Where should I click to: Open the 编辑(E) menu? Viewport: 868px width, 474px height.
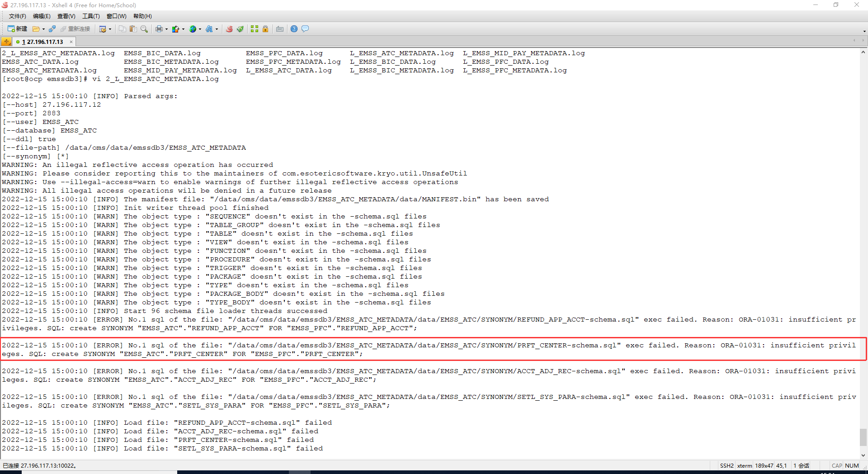42,16
